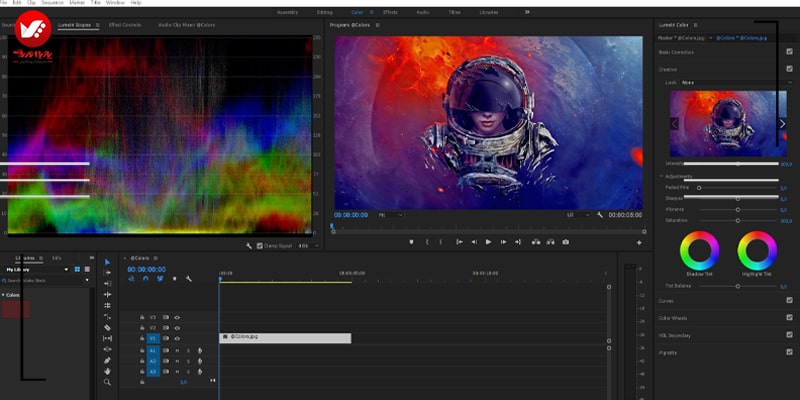Select the Razor tool
Image resolution: width=800 pixels, height=400 pixels.
coord(107,328)
